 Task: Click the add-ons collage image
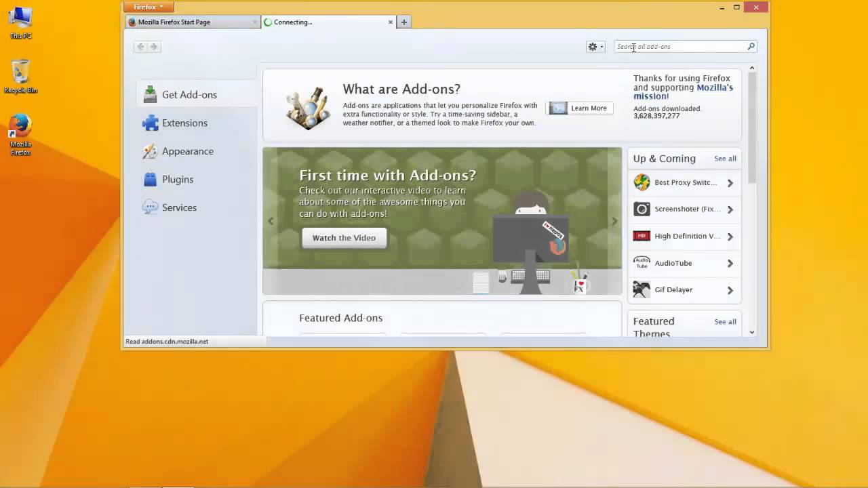click(309, 108)
